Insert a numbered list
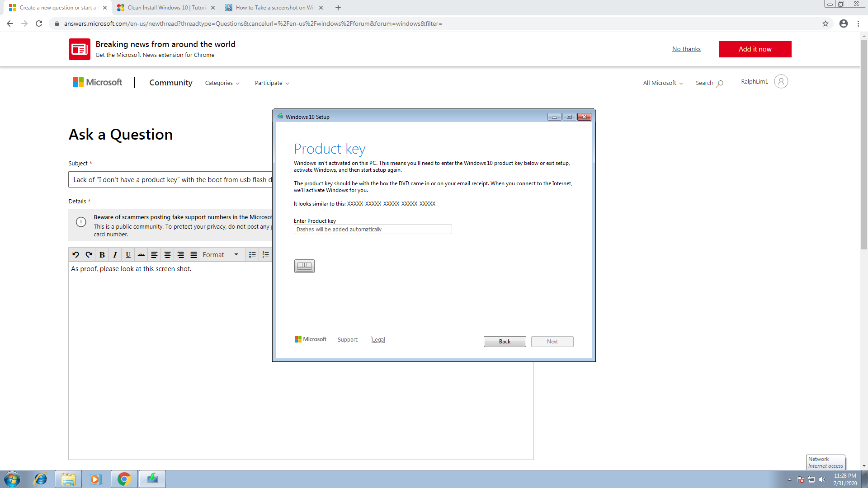The image size is (868, 488). (266, 255)
